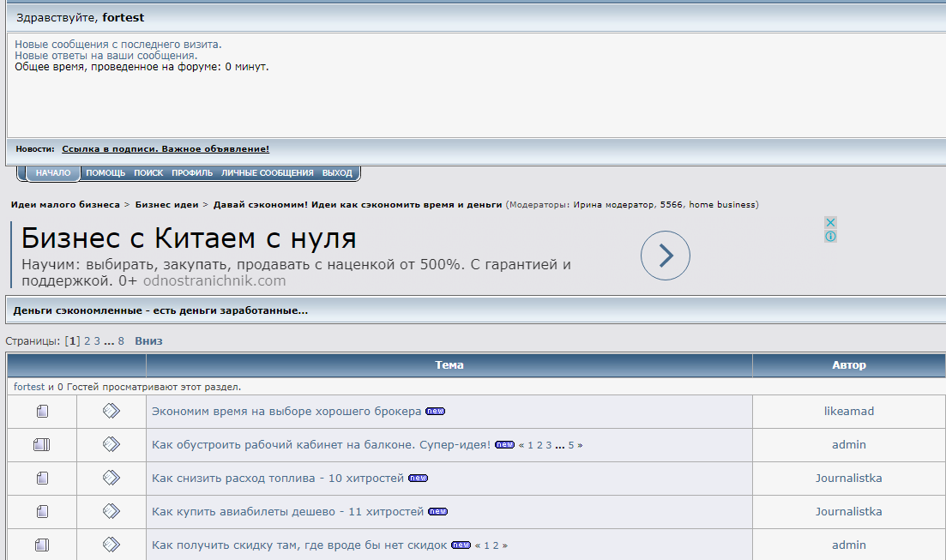Open Journalistka profile in airline tickets row
Viewport: 946px width, 560px height.
849,512
